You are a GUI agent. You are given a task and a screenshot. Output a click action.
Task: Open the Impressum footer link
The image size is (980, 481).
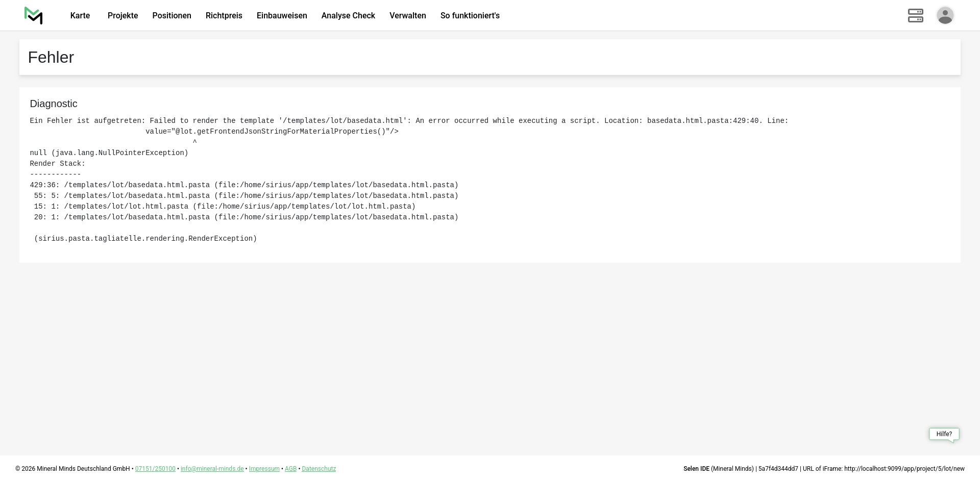(x=264, y=469)
